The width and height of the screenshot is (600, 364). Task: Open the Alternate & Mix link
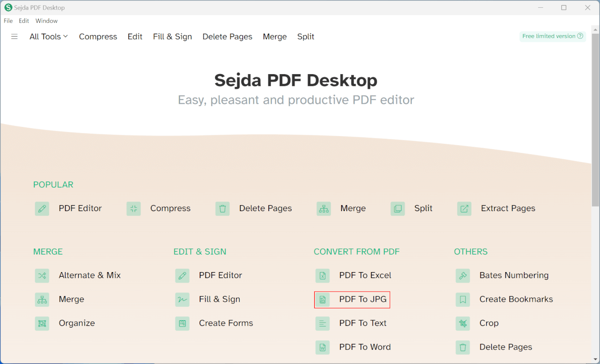pyautogui.click(x=90, y=275)
